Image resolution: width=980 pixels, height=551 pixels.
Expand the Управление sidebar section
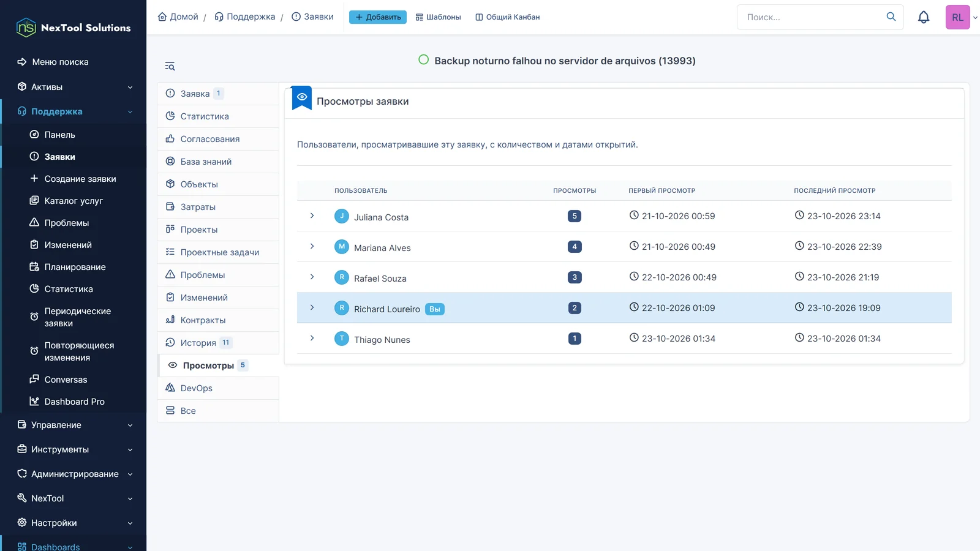73,425
